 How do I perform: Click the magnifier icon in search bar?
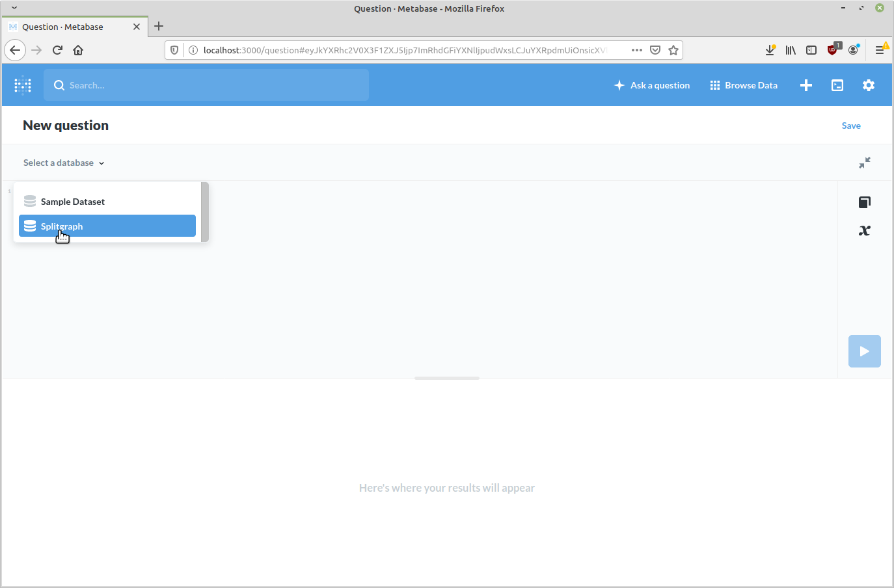pos(59,85)
